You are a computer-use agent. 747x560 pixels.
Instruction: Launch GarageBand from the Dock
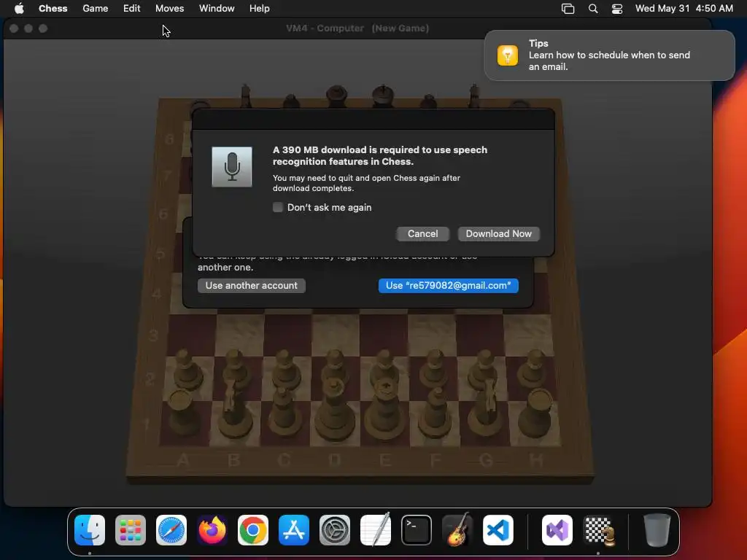point(457,529)
